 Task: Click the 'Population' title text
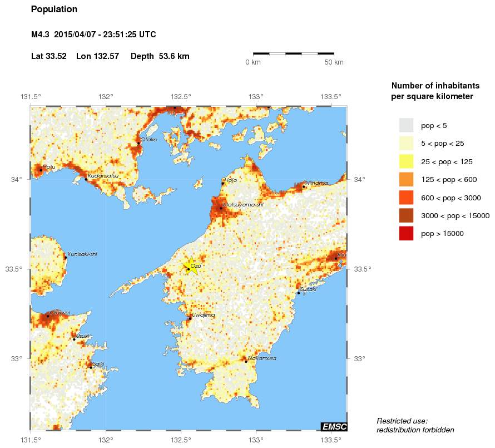coord(55,9)
